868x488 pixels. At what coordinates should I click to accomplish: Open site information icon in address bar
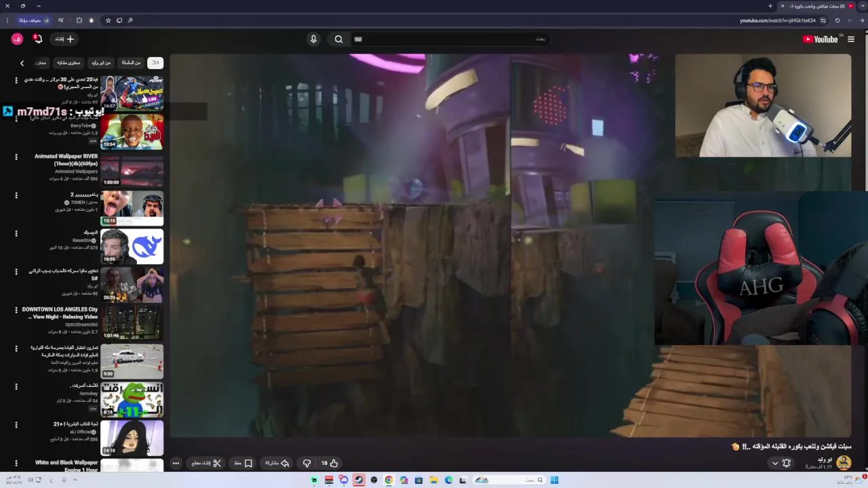[823, 20]
